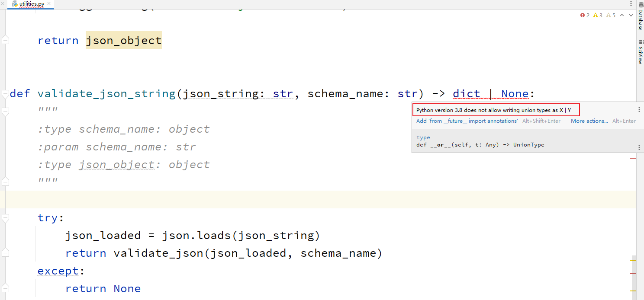Close the utilities.py tab

[48, 4]
